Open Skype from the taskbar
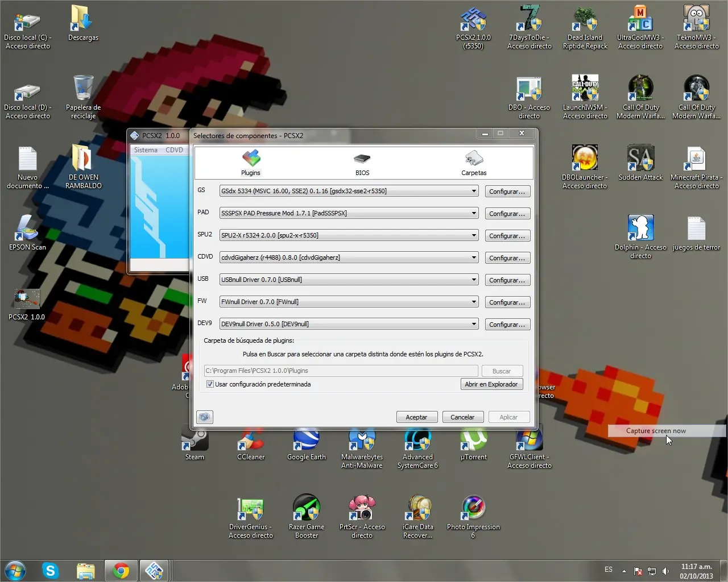 [51, 570]
